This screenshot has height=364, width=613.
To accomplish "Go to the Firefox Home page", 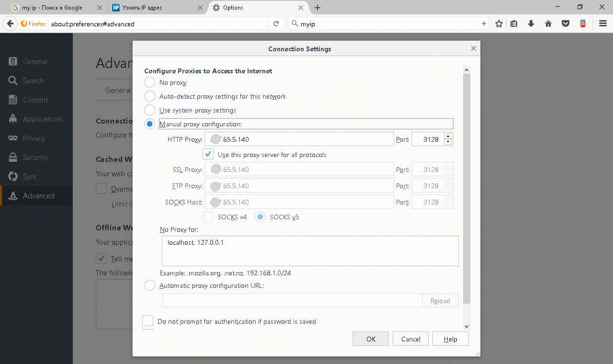I will click(548, 23).
